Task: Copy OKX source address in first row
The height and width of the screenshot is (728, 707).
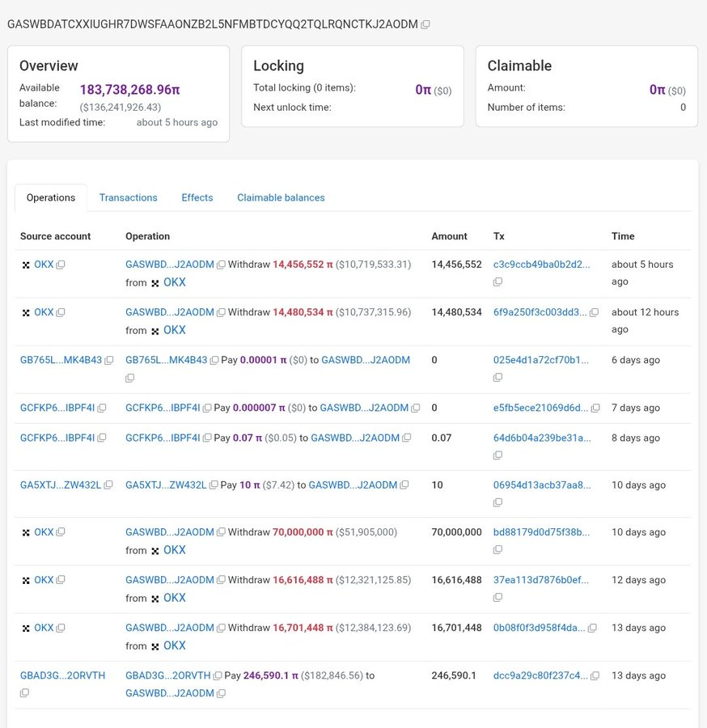Action: tap(61, 265)
